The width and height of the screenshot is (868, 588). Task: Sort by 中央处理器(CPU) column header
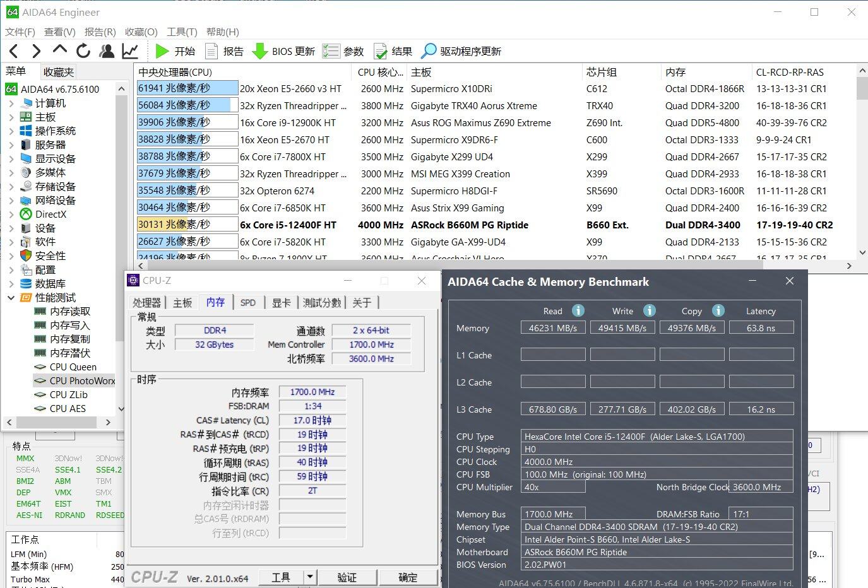pyautogui.click(x=242, y=72)
